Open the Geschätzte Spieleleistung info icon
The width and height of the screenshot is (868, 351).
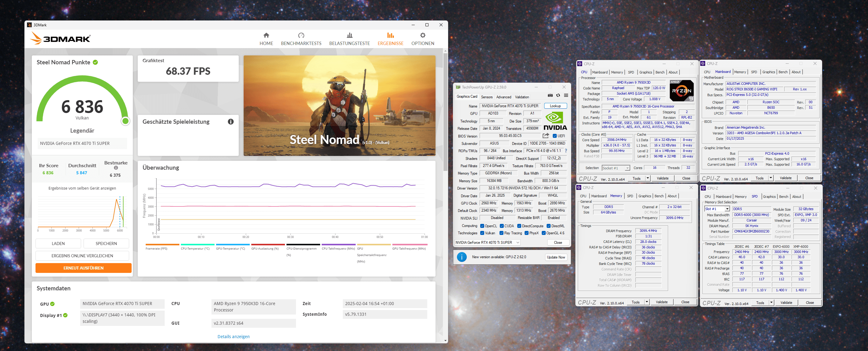tap(230, 122)
